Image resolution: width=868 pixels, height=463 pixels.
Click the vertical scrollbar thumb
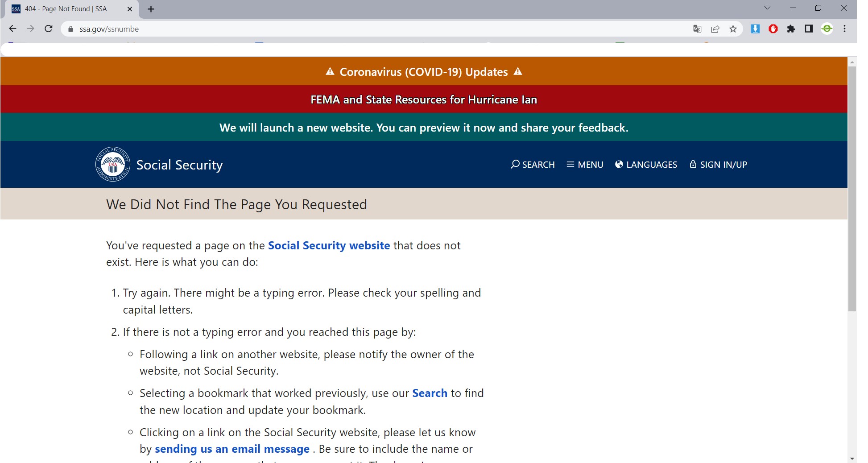point(852,187)
